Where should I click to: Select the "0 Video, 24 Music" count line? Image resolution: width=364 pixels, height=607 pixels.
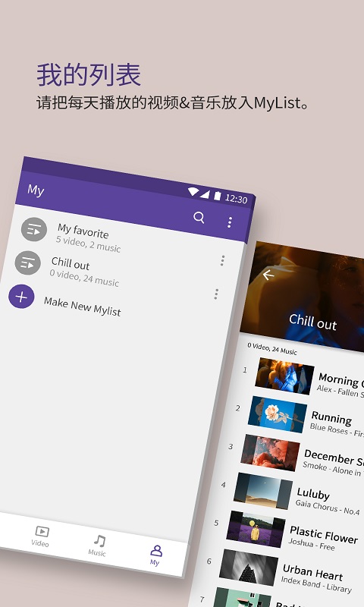[272, 348]
